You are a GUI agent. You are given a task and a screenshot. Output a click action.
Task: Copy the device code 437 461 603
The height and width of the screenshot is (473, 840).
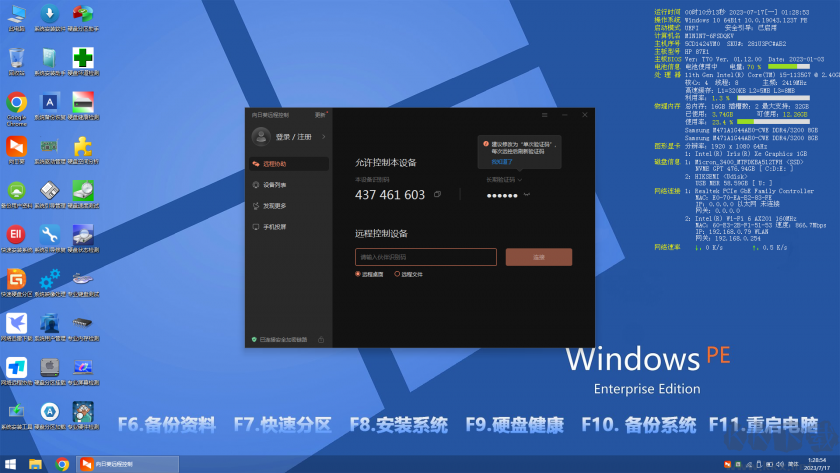(x=438, y=194)
